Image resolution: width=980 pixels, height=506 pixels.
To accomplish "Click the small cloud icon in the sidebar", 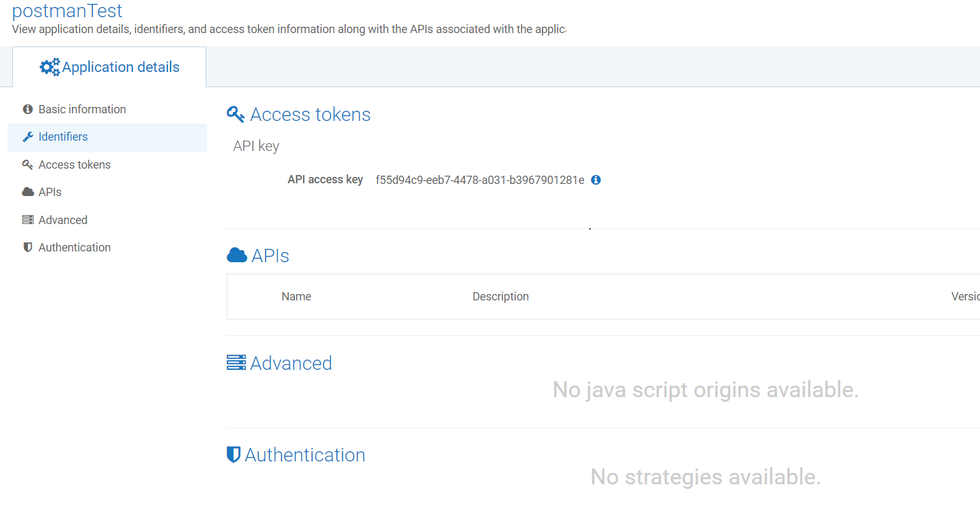I will pos(28,192).
